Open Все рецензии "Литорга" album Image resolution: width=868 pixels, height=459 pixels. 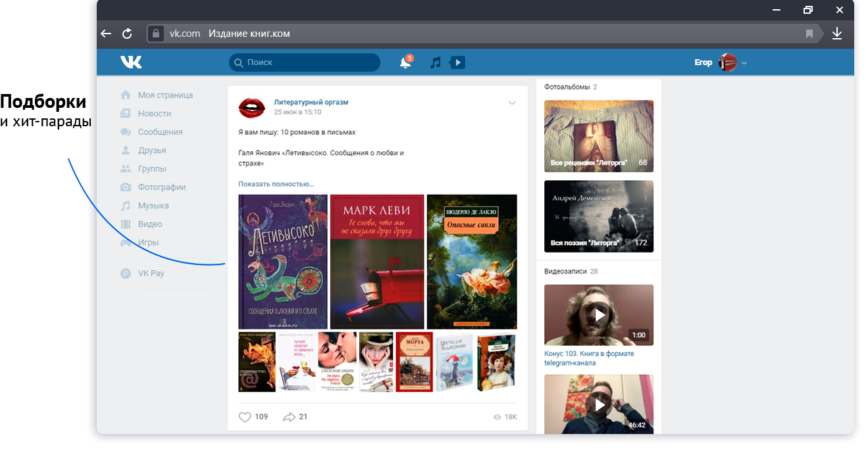click(599, 136)
